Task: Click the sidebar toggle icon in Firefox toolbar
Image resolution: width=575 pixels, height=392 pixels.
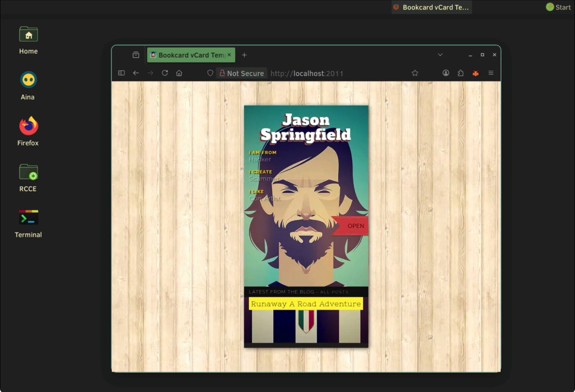Action: pos(121,73)
